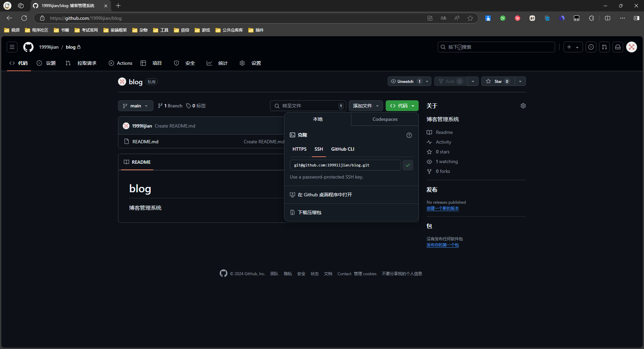
Task: Switch to the 拉取请求 repository tab
Action: [81, 63]
